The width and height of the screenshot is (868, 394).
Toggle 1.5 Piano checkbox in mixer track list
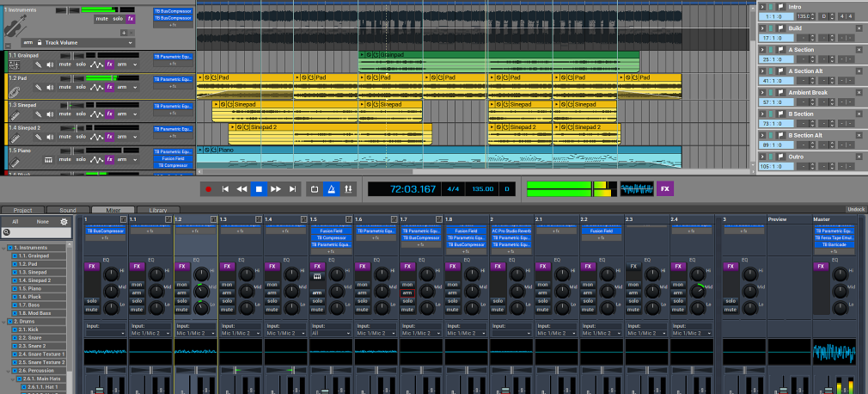15,289
